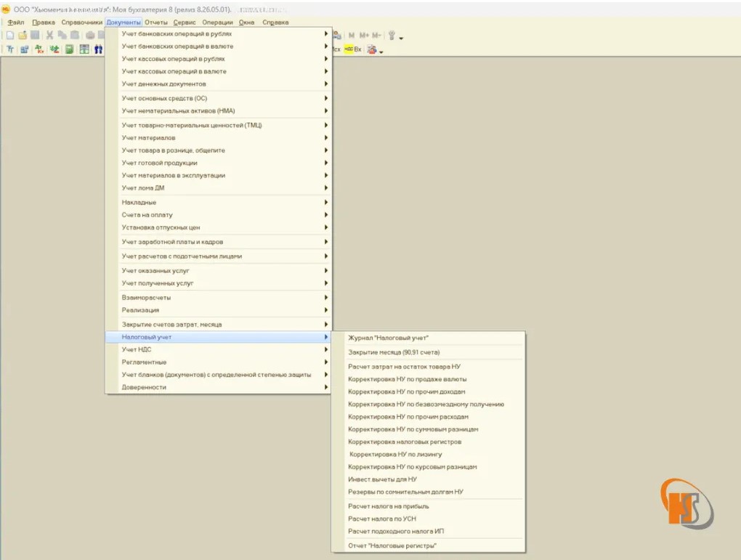Viewport: 741px width, 560px height.
Task: Select 'Корректировка НУ по прочим доходам'
Action: point(428,391)
